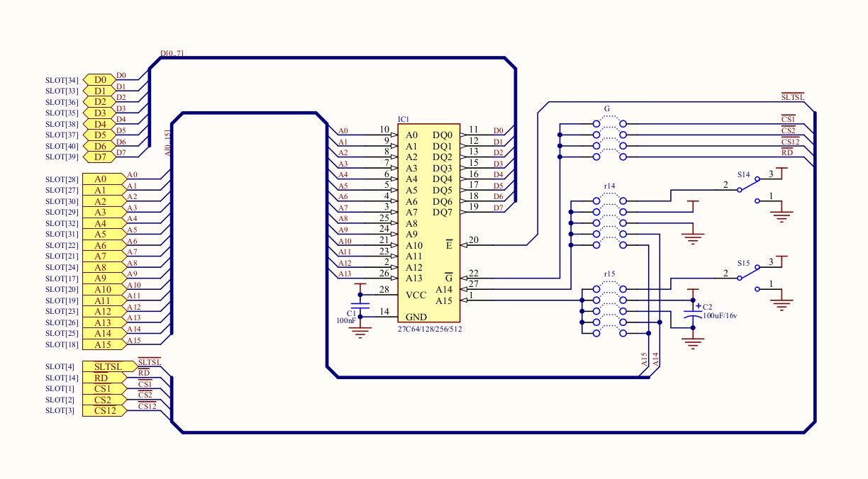Select the yellow D7 port symbol
The image size is (868, 479).
tap(100, 157)
